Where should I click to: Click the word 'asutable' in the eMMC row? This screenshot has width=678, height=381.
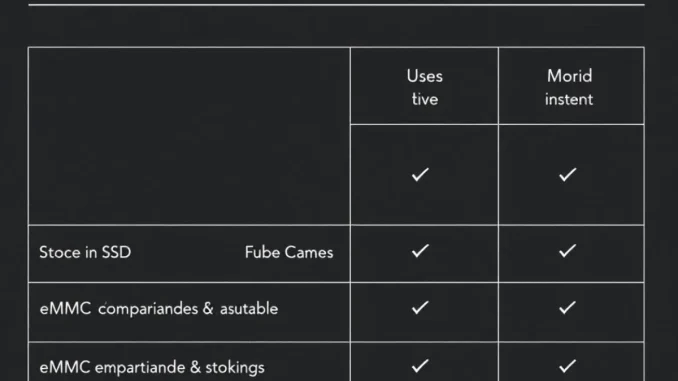pos(249,309)
